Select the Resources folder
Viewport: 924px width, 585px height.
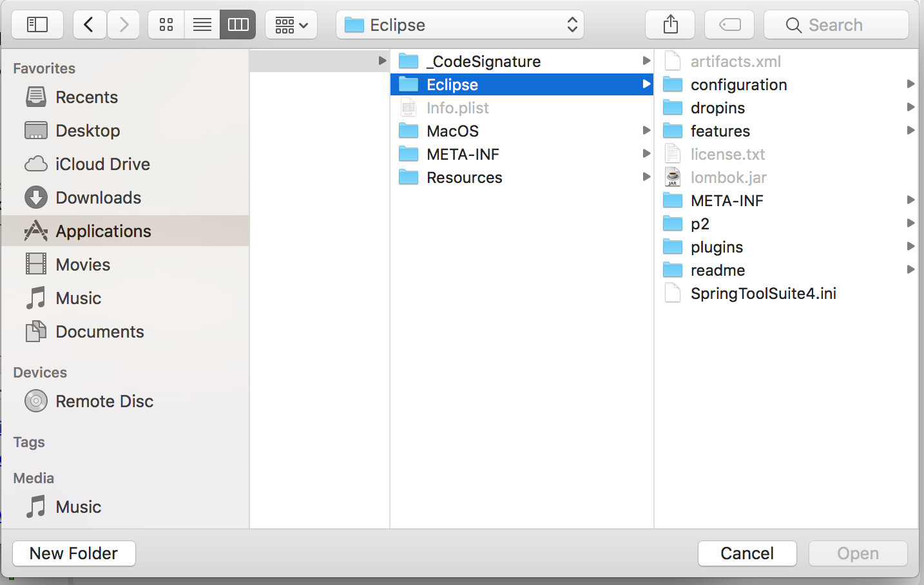point(522,177)
